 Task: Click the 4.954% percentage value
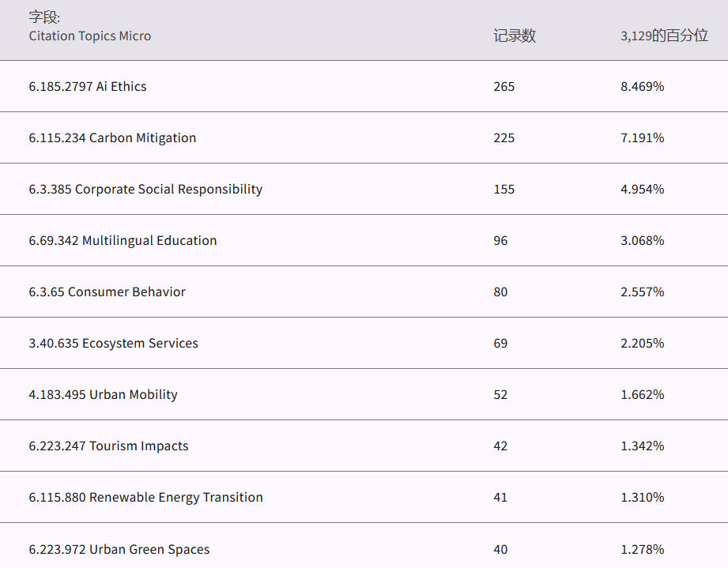tap(642, 190)
